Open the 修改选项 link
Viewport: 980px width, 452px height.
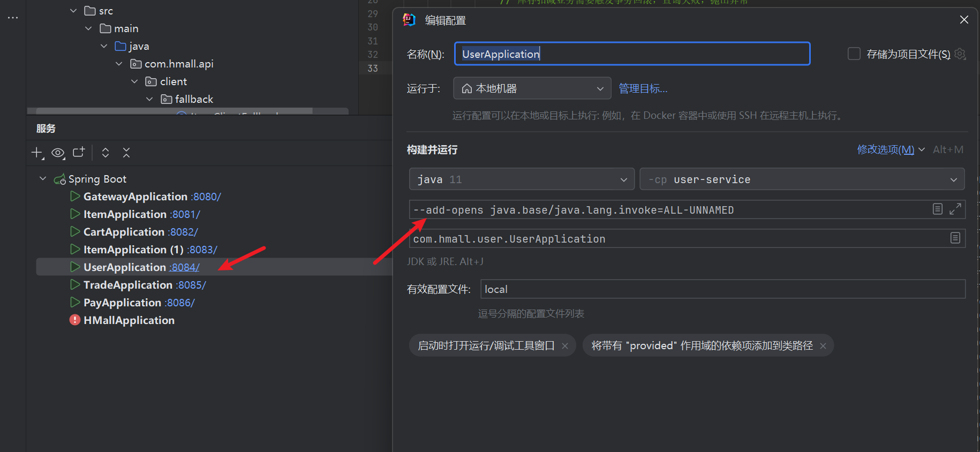886,149
